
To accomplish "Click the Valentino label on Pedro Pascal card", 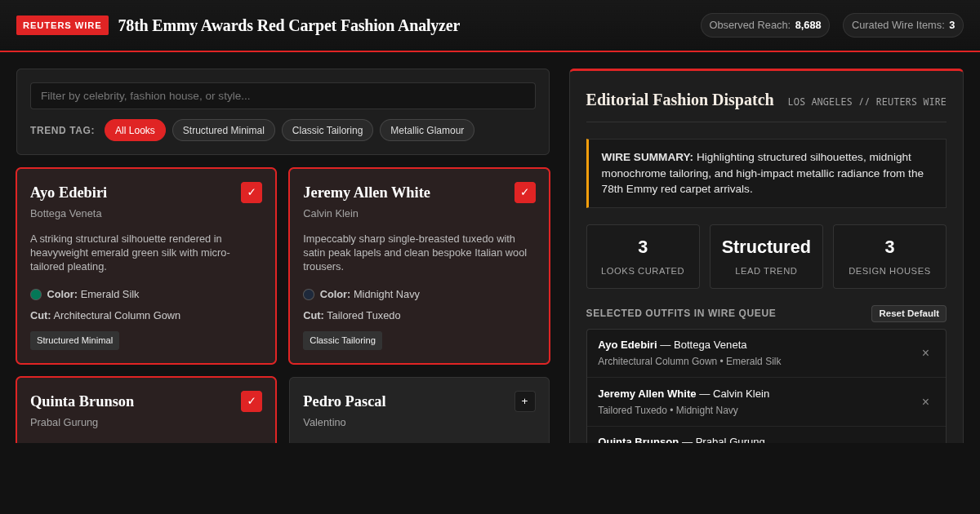I will (x=324, y=423).
